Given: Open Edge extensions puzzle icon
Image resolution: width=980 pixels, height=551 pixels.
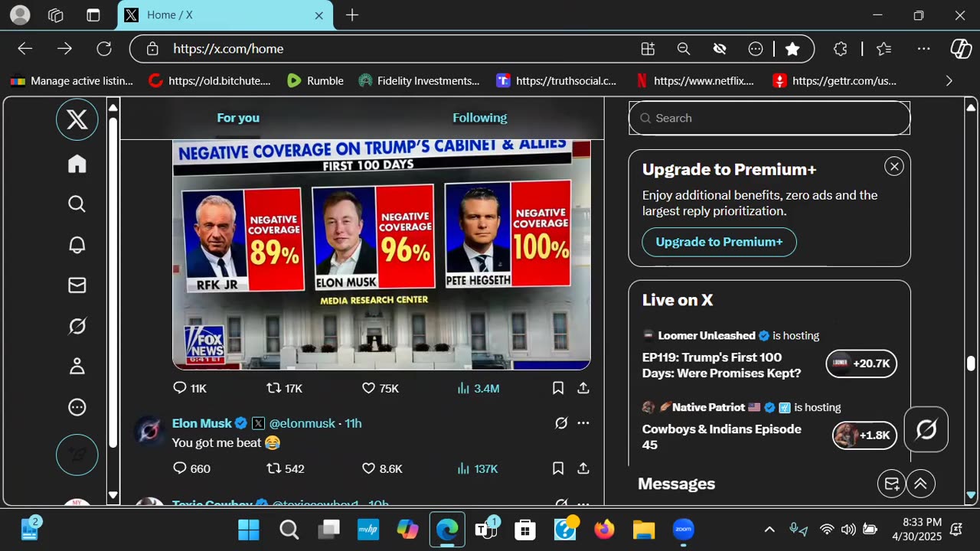Looking at the screenshot, I should (840, 49).
